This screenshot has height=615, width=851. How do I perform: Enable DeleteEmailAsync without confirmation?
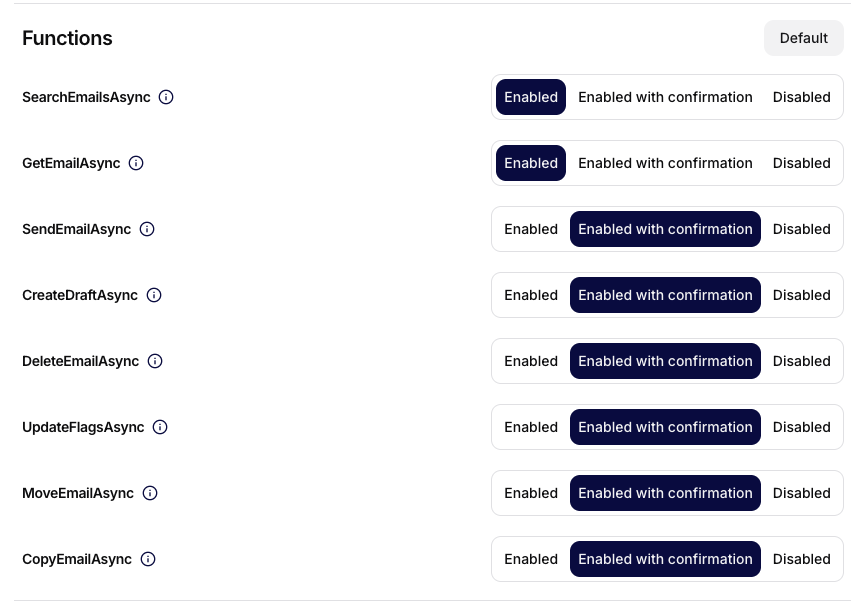[x=531, y=361]
